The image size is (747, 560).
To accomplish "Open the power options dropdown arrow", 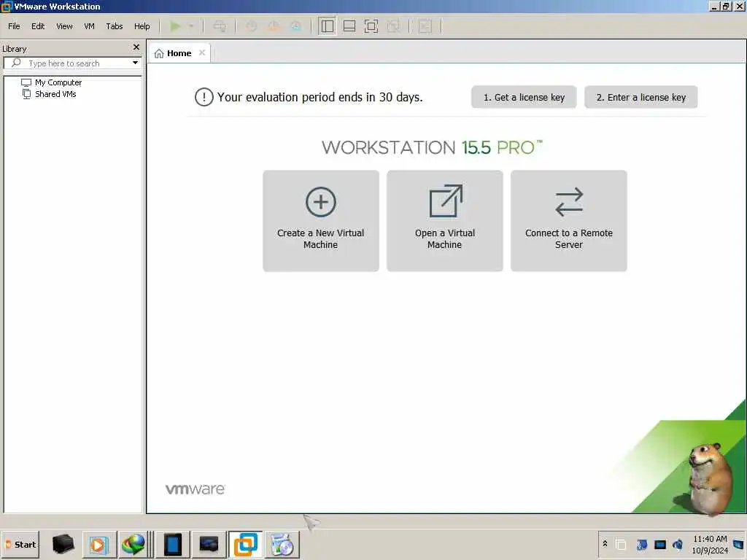I will click(192, 26).
